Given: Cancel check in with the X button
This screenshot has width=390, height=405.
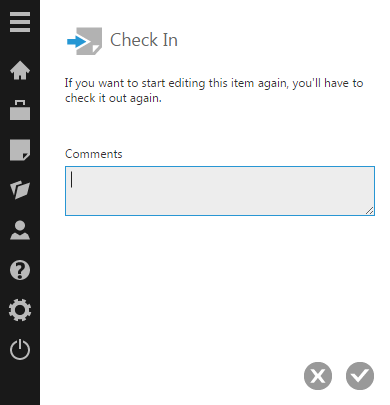Looking at the screenshot, I should coord(318,376).
